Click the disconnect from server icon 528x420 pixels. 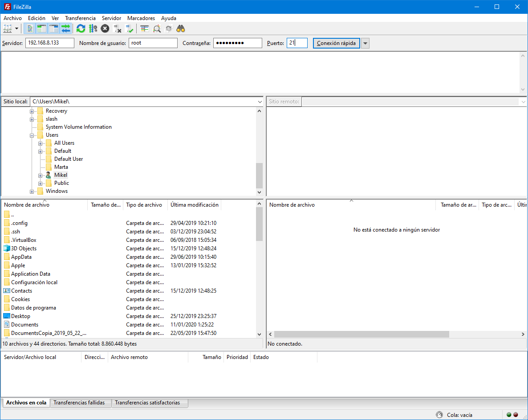point(118,29)
